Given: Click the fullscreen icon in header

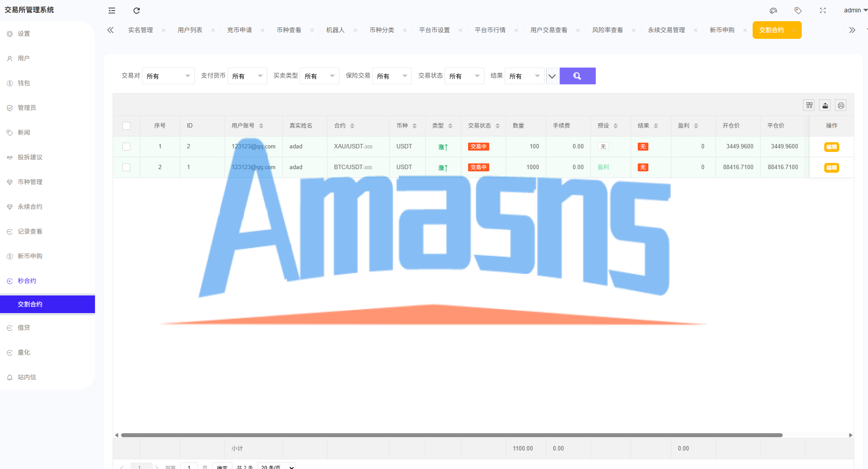Looking at the screenshot, I should 822,11.
